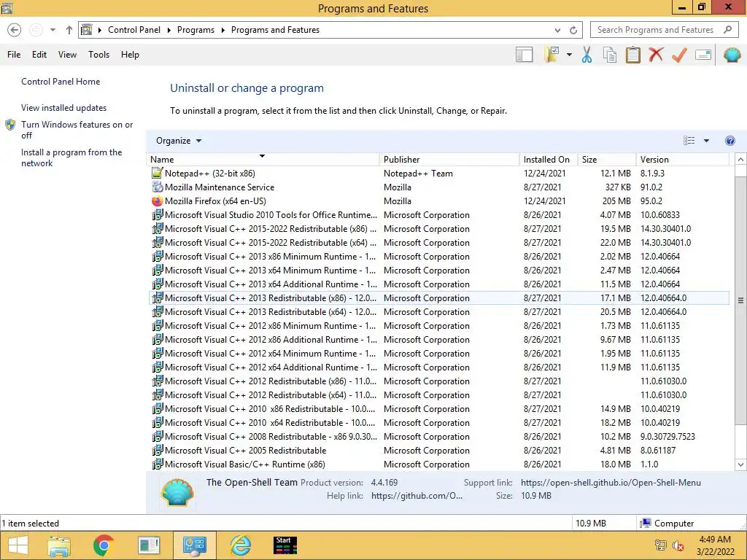Click the Email toolbar icon
This screenshot has height=560, width=747.
(x=703, y=55)
